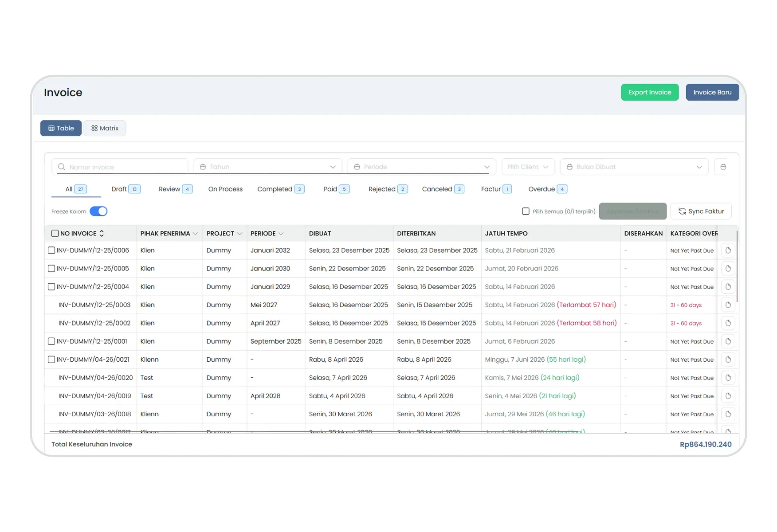
Task: Check the Pilih Semua checkbox
Action: pyautogui.click(x=526, y=211)
